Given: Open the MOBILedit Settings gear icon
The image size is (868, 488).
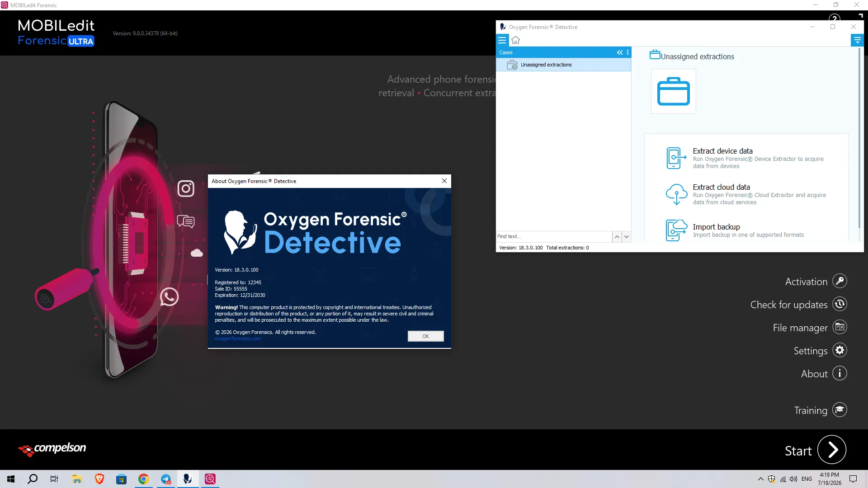Looking at the screenshot, I should (x=840, y=350).
